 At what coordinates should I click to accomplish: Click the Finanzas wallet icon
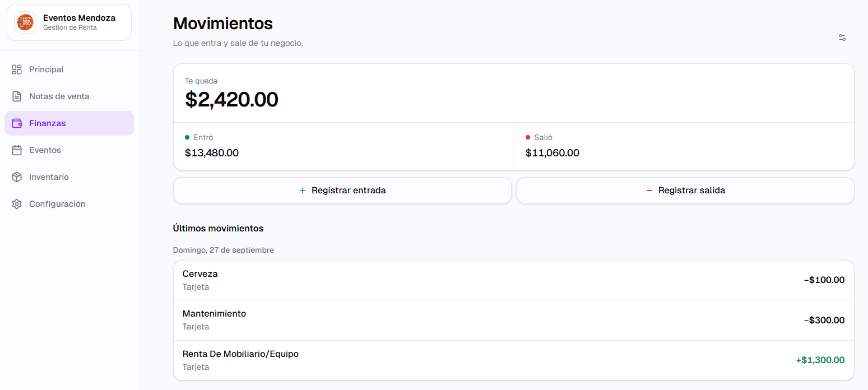[17, 123]
